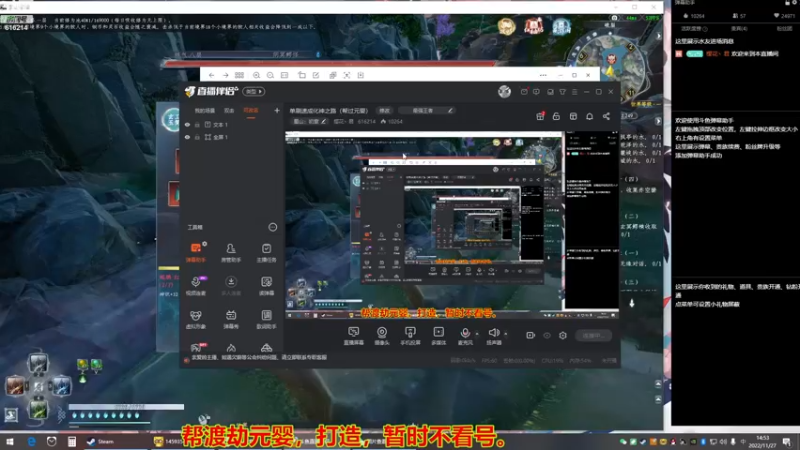The height and width of the screenshot is (450, 800).
Task: Open more options ellipsis in image viewer
Action: pos(543,75)
